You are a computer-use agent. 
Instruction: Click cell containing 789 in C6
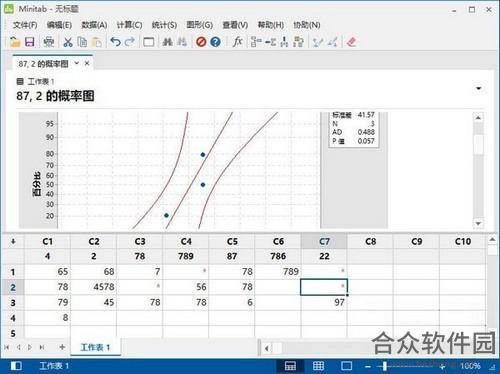[278, 272]
